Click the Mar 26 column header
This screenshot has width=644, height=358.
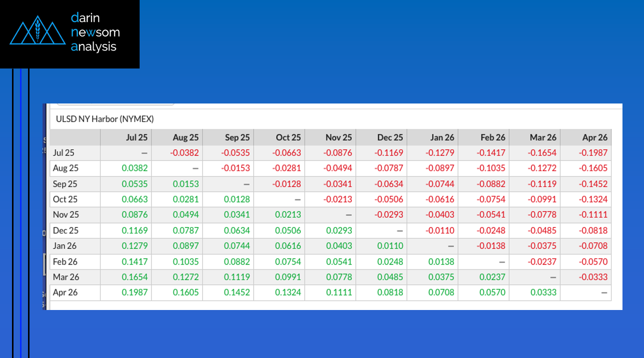543,137
